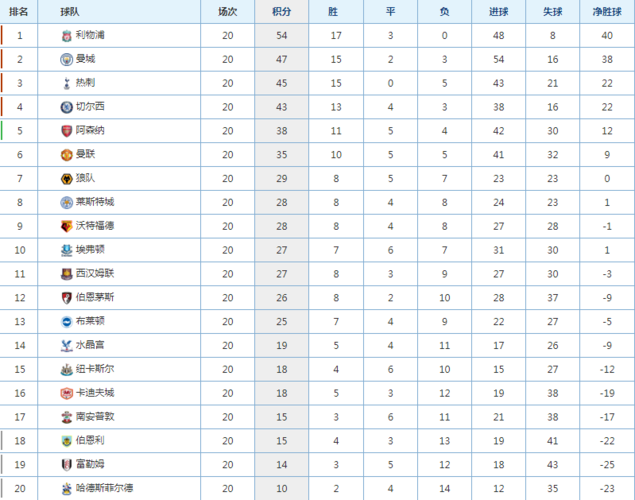Click the 排名 column header
This screenshot has height=500, width=635.
(x=19, y=12)
